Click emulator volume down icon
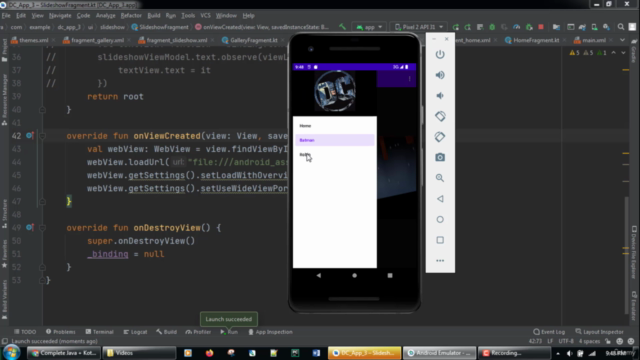The height and width of the screenshot is (360, 640). point(440,96)
